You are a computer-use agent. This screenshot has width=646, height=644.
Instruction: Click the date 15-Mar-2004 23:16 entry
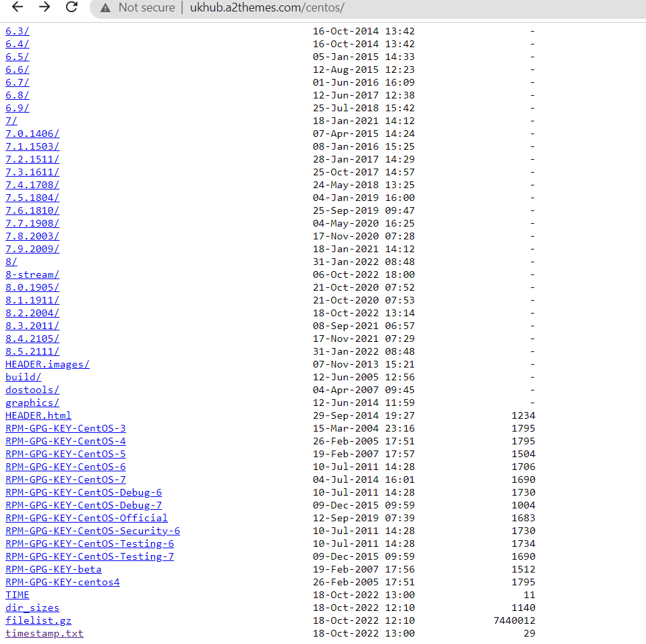point(363,428)
